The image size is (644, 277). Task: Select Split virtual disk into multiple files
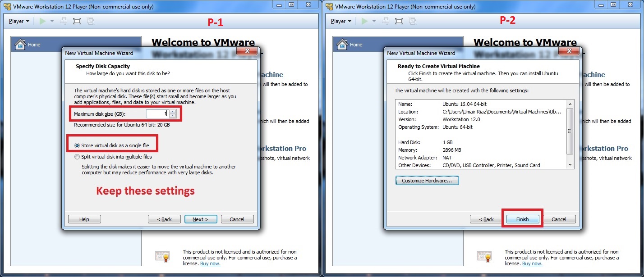(113, 157)
